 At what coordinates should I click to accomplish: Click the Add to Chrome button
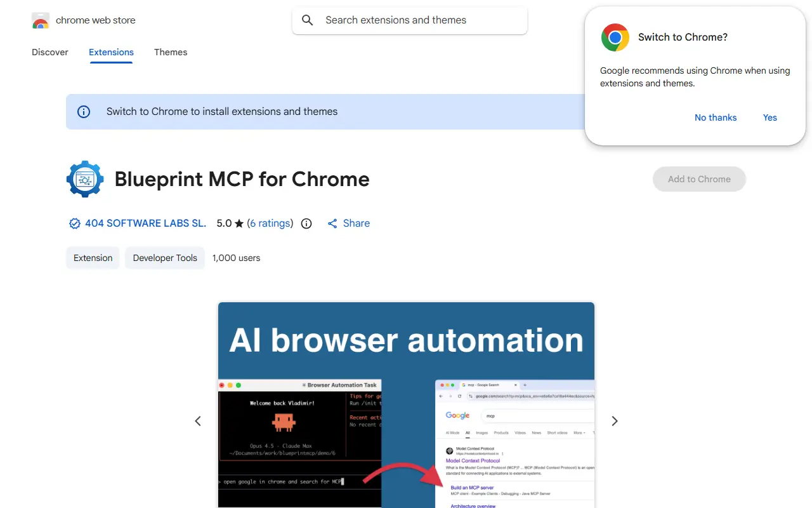pyautogui.click(x=699, y=179)
